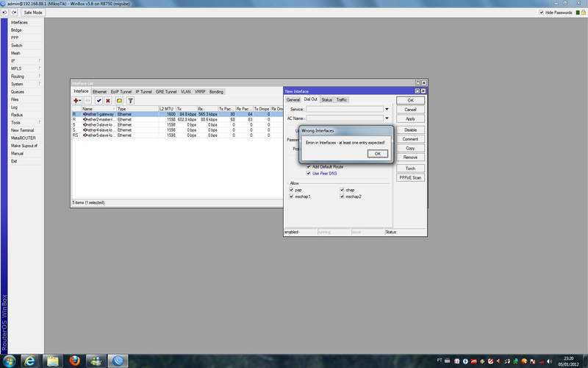Click Apply in New Interface window
This screenshot has height=368, width=588.
410,118
